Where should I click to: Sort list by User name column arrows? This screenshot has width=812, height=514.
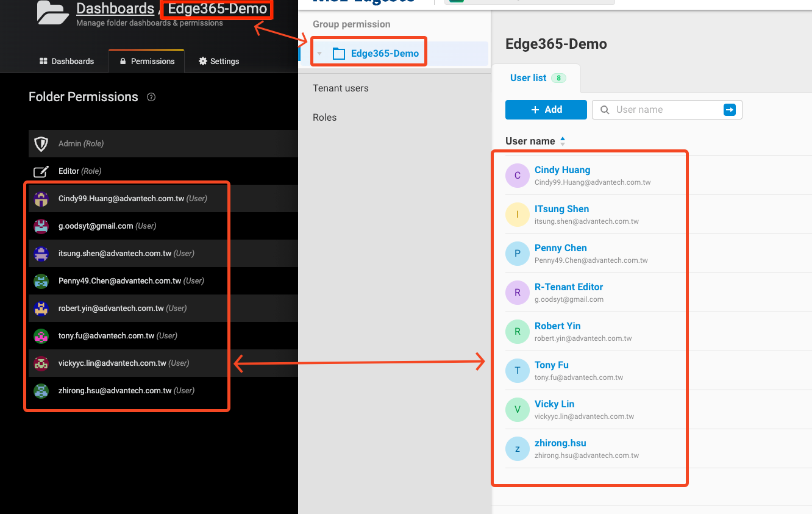[x=562, y=141]
